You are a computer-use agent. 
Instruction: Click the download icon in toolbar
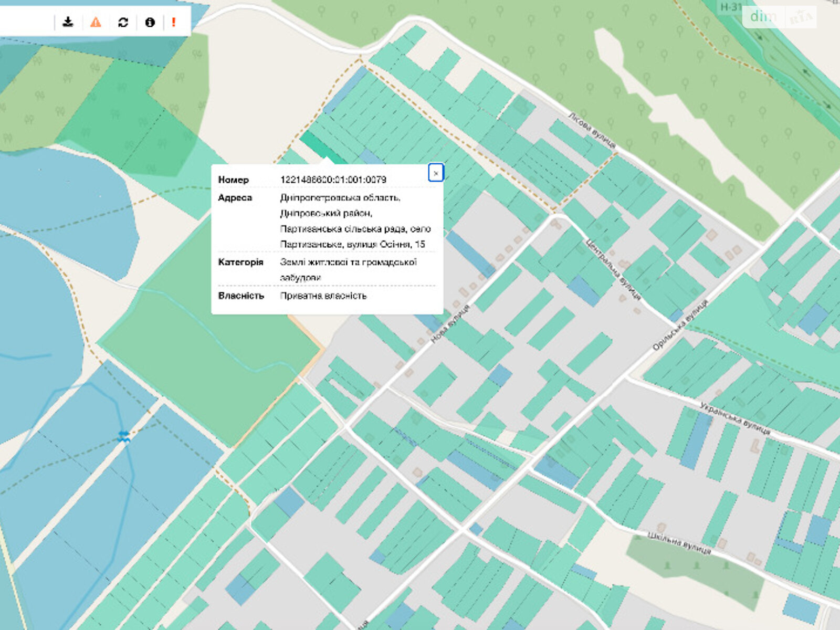pyautogui.click(x=68, y=22)
